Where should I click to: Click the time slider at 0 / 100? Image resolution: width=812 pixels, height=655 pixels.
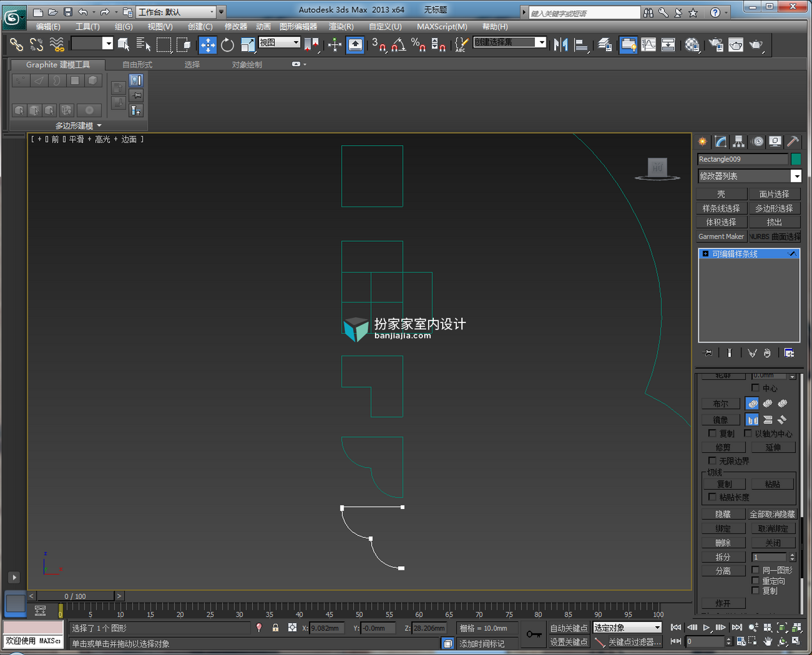tap(75, 596)
